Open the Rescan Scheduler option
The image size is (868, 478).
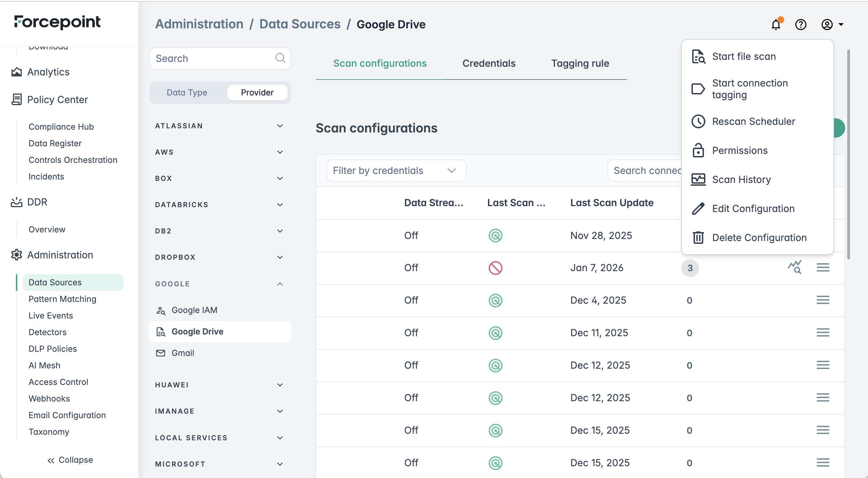click(x=753, y=121)
